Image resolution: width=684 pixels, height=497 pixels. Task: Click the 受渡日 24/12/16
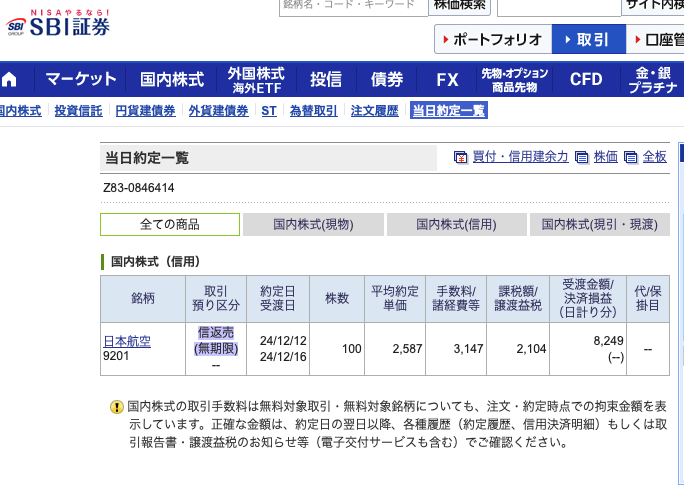point(283,357)
